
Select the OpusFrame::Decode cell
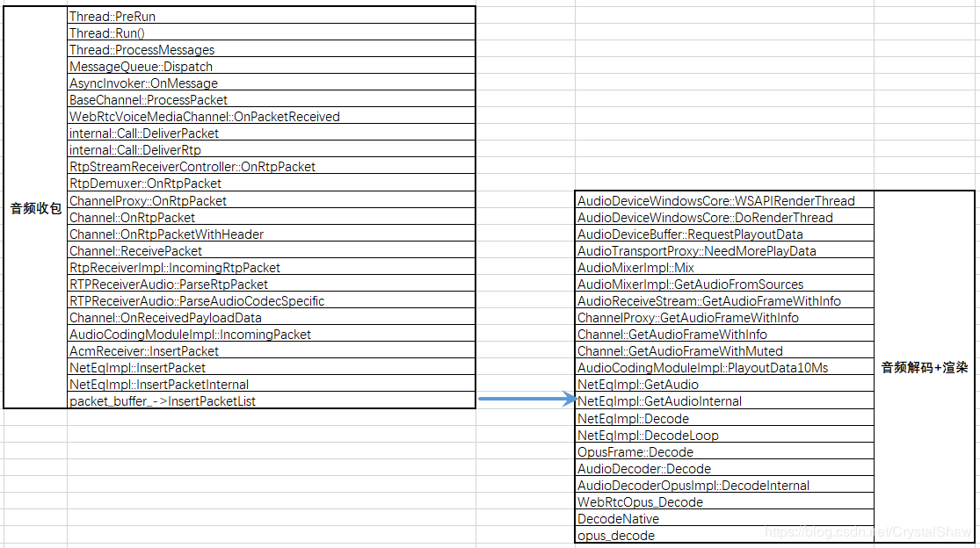(x=724, y=451)
